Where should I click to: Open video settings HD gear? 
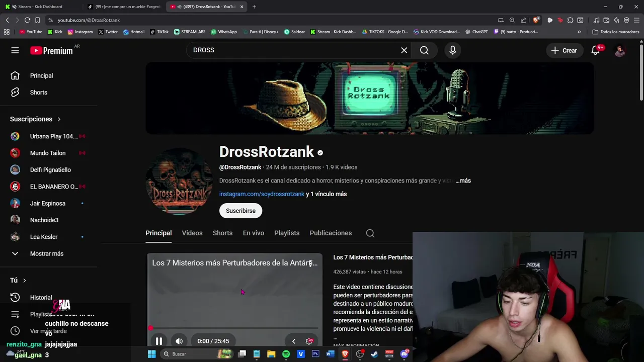(x=309, y=341)
